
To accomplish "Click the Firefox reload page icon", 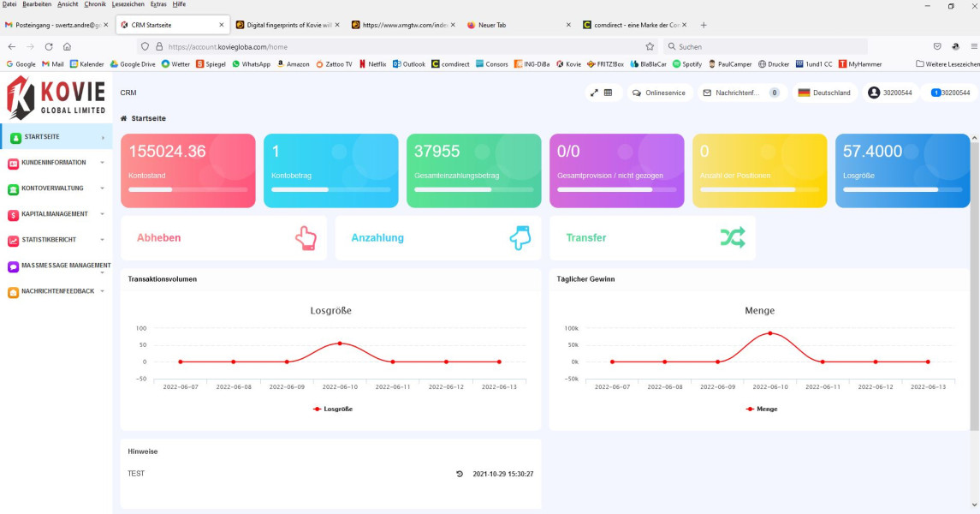I will tap(50, 46).
